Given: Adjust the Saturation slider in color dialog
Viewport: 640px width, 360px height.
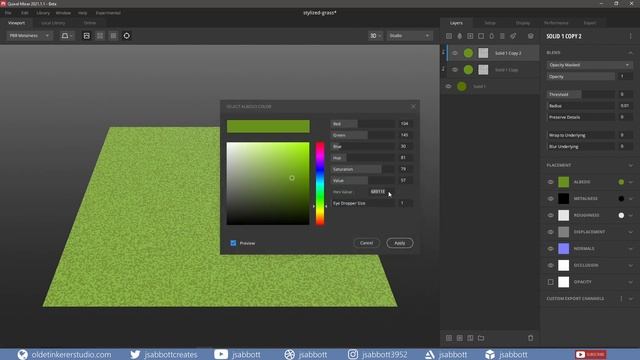Looking at the screenshot, I should pos(362,169).
